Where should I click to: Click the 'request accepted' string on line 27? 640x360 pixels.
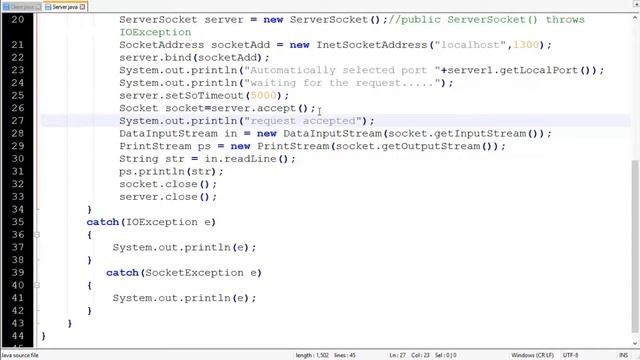(x=303, y=121)
